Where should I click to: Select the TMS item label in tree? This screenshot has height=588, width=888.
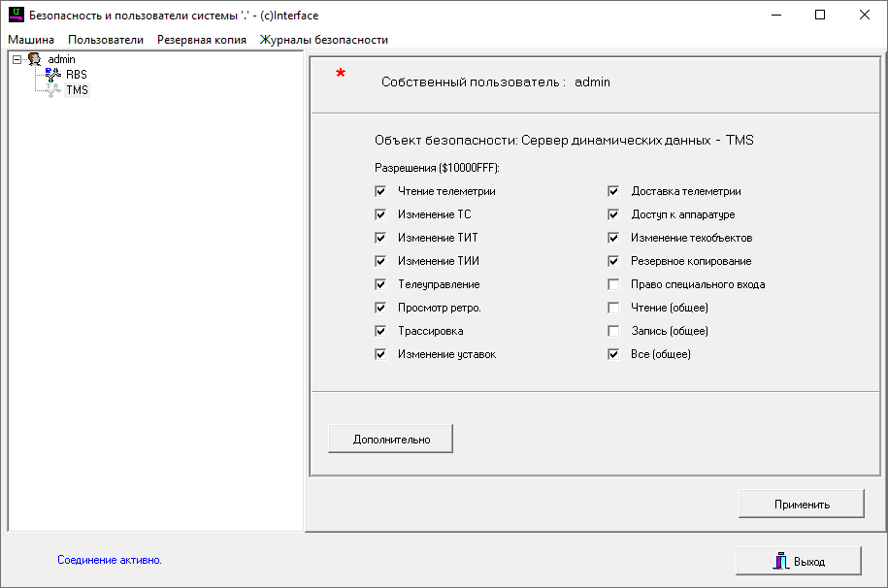(x=77, y=90)
